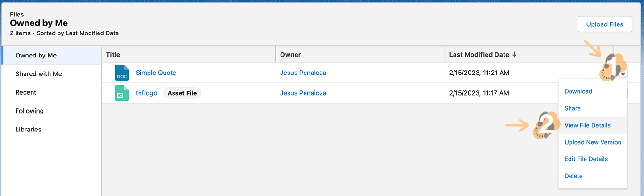Go to the Following files view
This screenshot has height=196, width=644.
pos(29,111)
